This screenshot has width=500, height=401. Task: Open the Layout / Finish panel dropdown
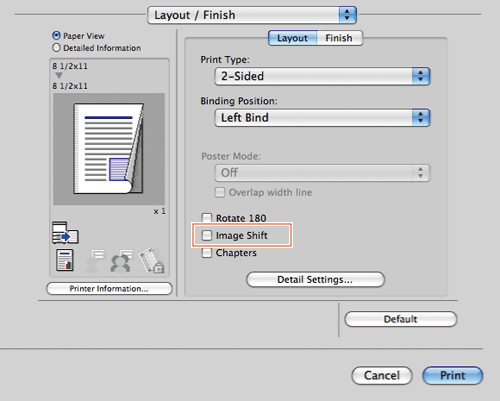click(252, 15)
